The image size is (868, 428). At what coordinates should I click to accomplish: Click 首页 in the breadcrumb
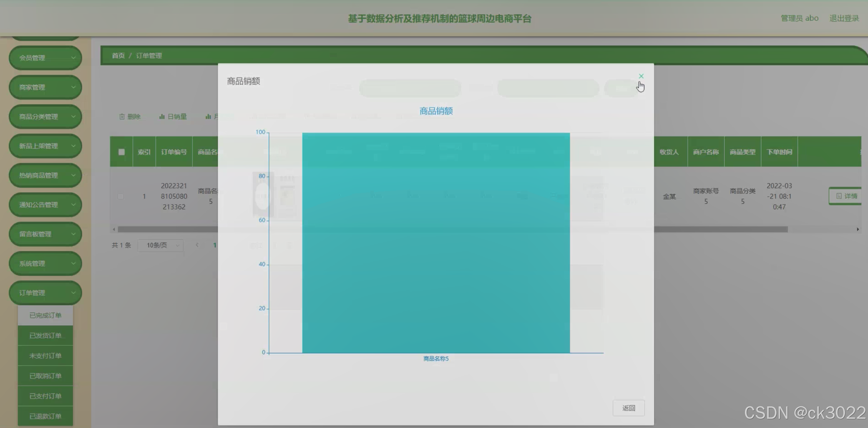(118, 56)
